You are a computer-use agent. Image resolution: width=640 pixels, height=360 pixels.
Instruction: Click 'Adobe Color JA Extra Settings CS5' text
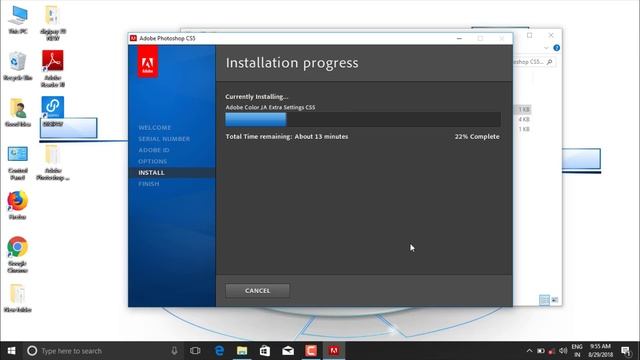pyautogui.click(x=270, y=107)
